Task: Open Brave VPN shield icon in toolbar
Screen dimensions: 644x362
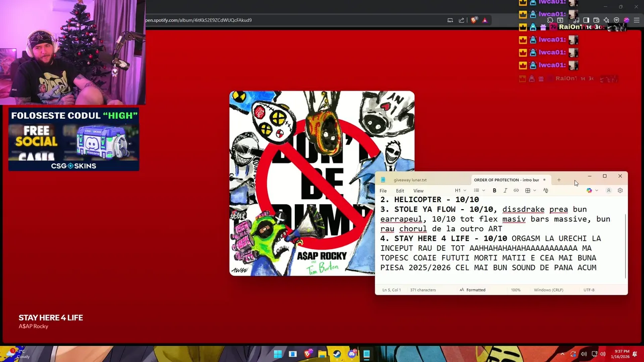Action: click(616, 20)
